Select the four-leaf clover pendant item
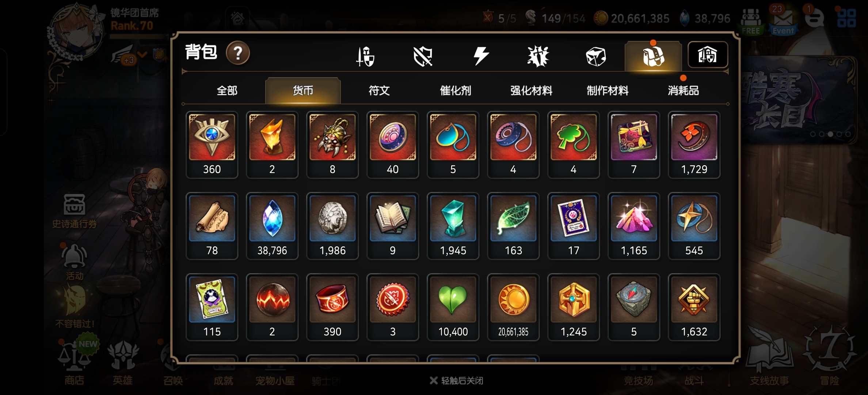 pyautogui.click(x=574, y=145)
